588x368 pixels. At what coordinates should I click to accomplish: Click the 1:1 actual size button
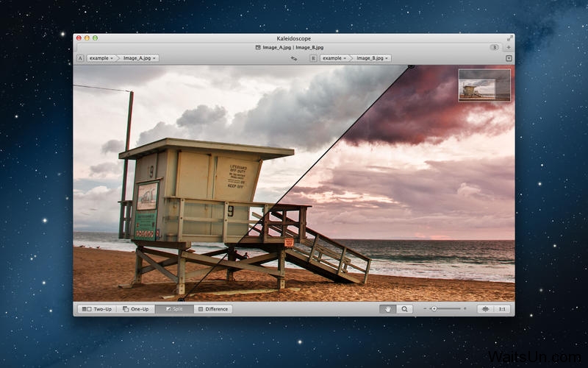pos(503,309)
